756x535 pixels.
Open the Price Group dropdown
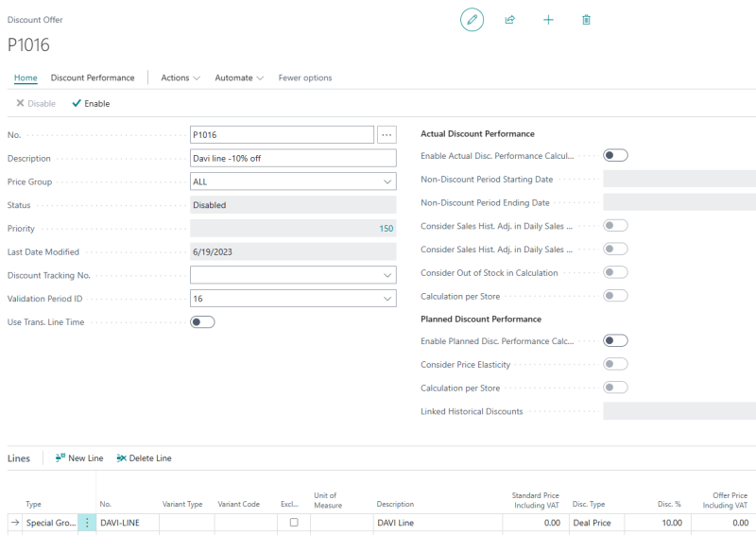387,181
